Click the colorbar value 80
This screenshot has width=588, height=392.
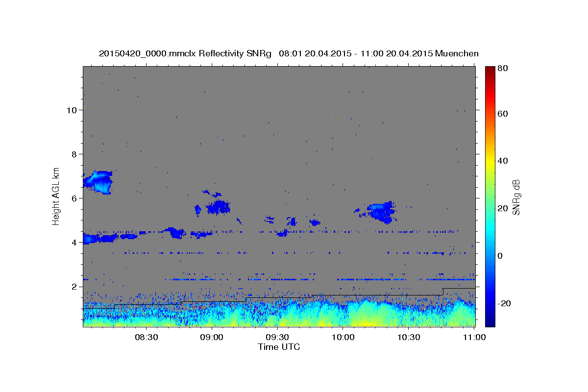[504, 68]
